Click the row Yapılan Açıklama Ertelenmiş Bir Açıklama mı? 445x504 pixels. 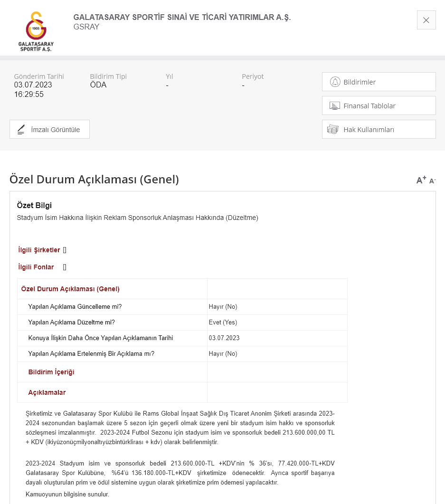pos(182,354)
